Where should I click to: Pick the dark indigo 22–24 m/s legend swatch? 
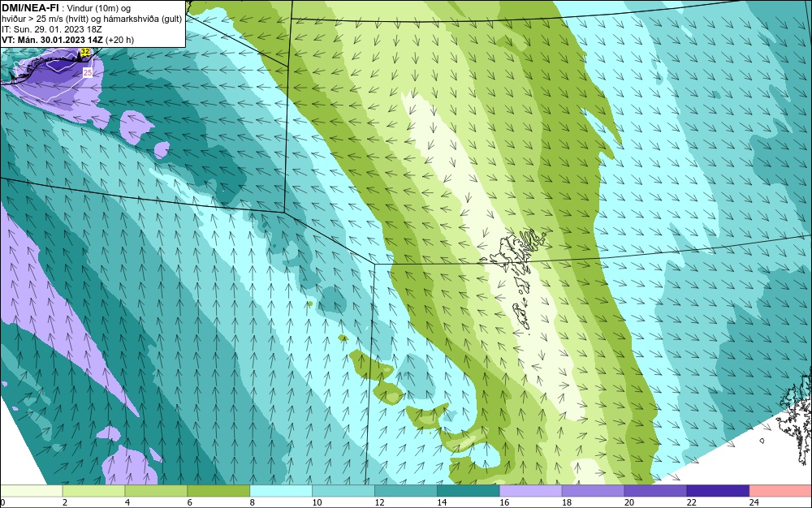click(719, 490)
